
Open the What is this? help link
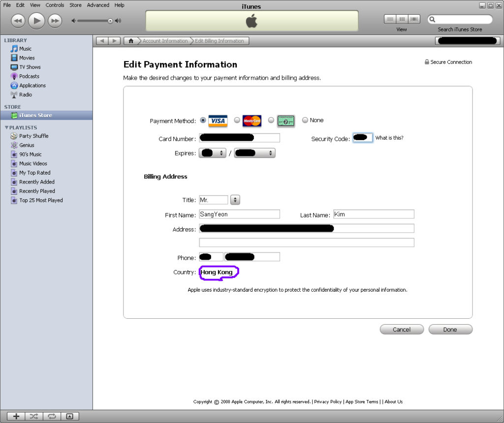pyautogui.click(x=389, y=138)
